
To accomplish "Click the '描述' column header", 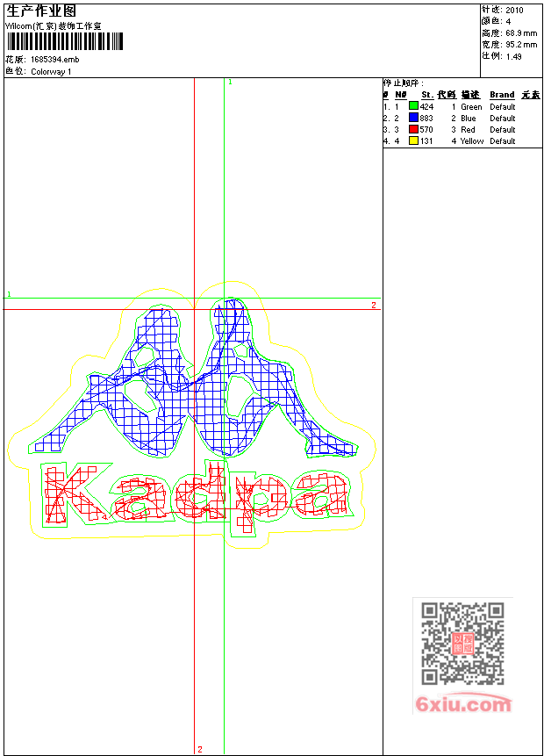I will (x=470, y=95).
